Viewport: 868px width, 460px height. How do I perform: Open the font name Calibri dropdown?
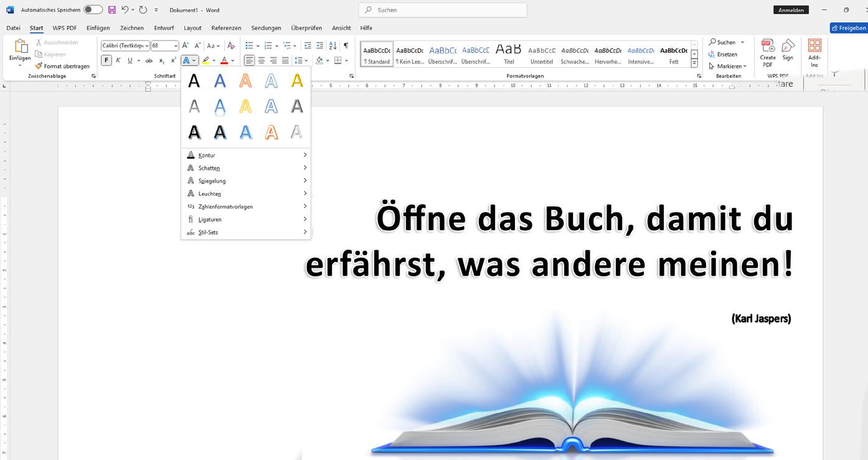click(x=147, y=45)
